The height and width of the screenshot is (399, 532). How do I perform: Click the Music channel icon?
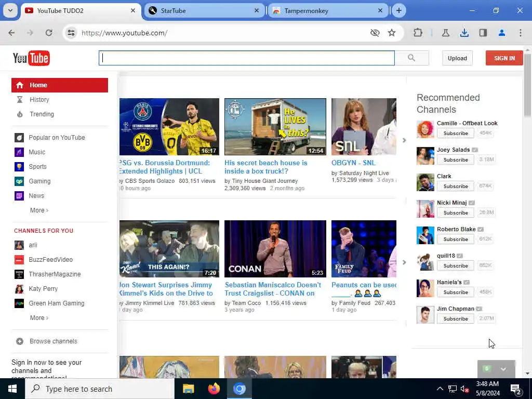[x=19, y=152]
